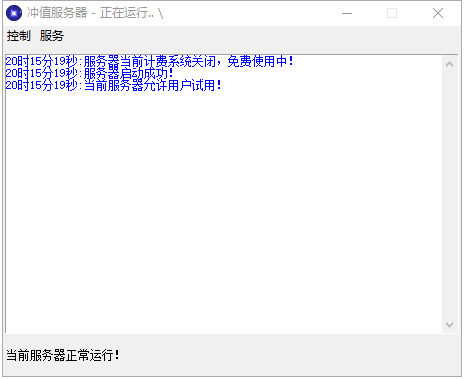Click status bar text 当前服务器正常运行！
The image size is (464, 379).
63,355
